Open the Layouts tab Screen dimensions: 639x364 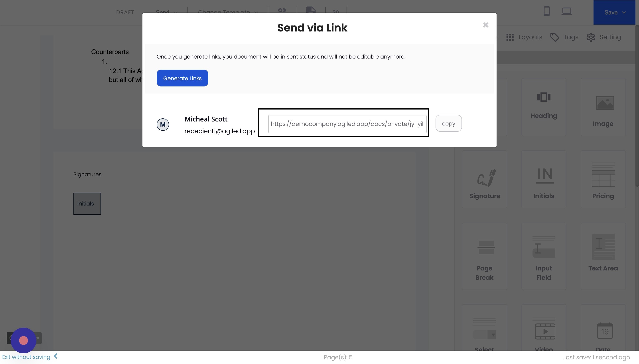(524, 37)
